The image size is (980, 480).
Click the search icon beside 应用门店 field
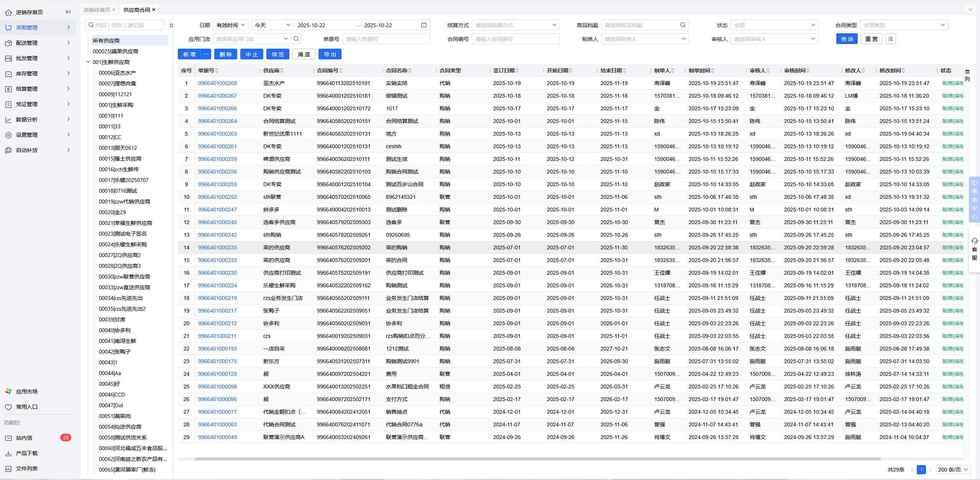[296, 39]
